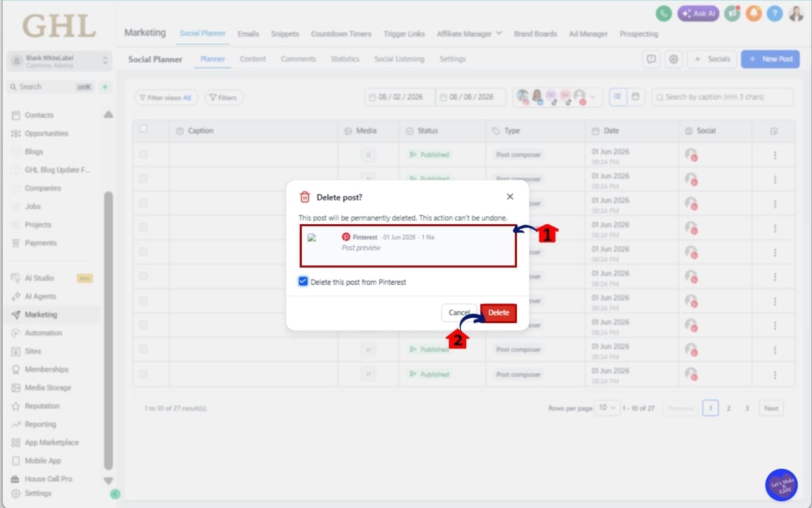The width and height of the screenshot is (812, 508).
Task: Click the sidebar Search field
Action: (x=51, y=87)
